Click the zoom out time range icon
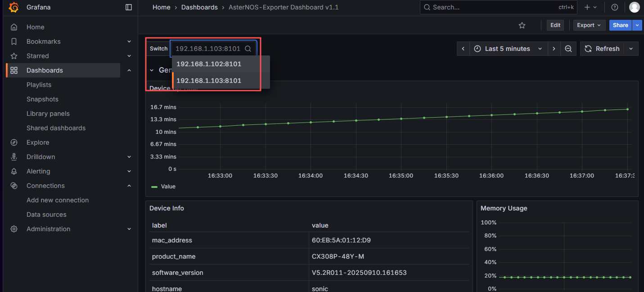The image size is (644, 292). 568,49
